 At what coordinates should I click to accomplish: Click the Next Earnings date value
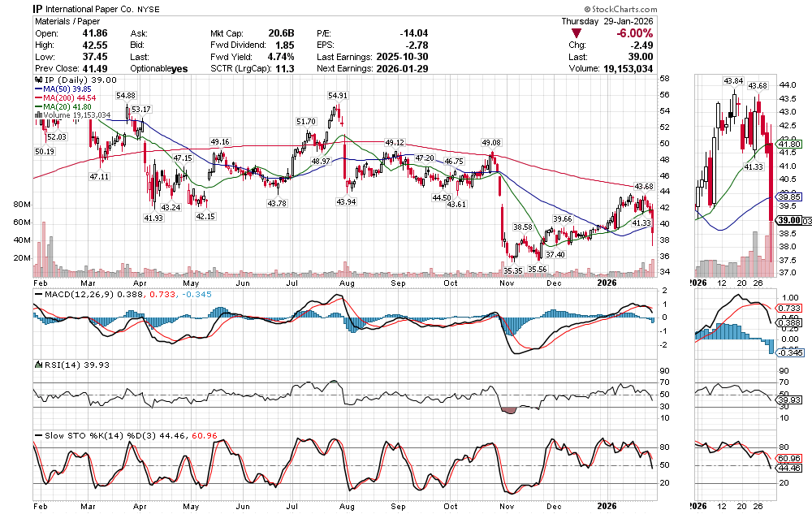402,69
